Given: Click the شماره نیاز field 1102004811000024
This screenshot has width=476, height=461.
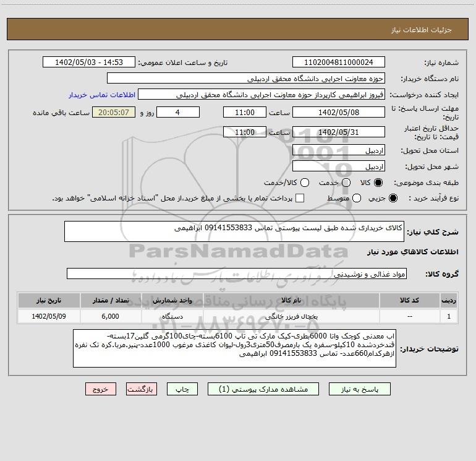Looking at the screenshot, I should 339,62.
